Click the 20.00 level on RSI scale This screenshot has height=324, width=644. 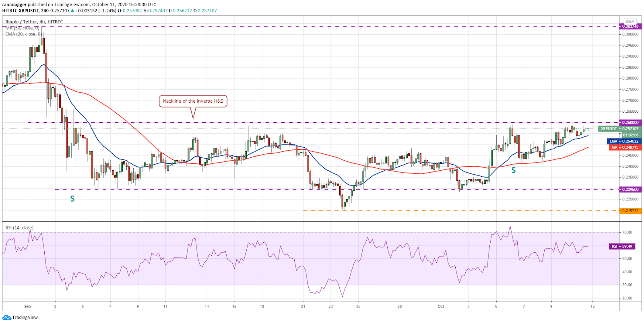point(627,298)
